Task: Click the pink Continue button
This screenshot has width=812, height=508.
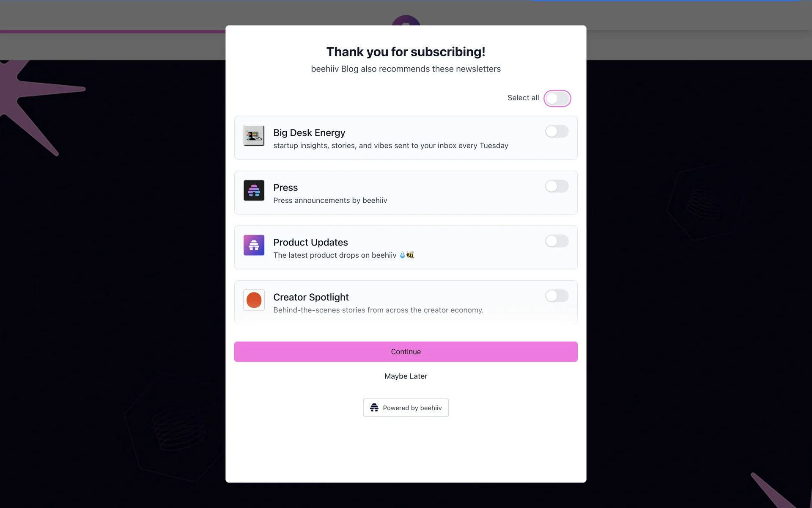Action: 406,352
